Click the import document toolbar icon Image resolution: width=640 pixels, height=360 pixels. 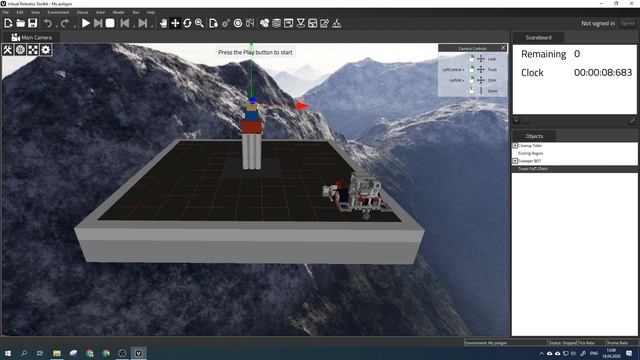pyautogui.click(x=213, y=23)
